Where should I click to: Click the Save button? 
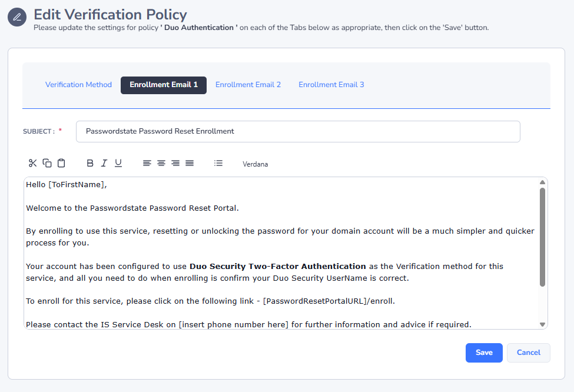[484, 353]
